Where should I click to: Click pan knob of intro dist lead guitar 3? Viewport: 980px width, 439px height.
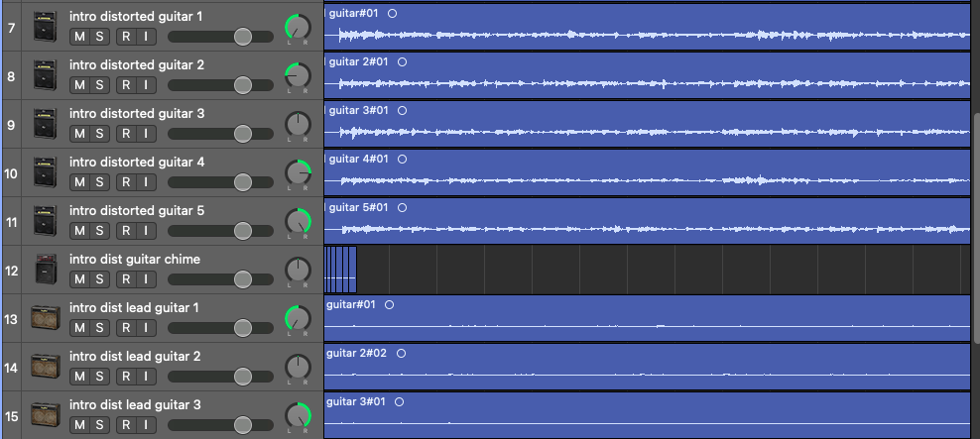point(299,416)
